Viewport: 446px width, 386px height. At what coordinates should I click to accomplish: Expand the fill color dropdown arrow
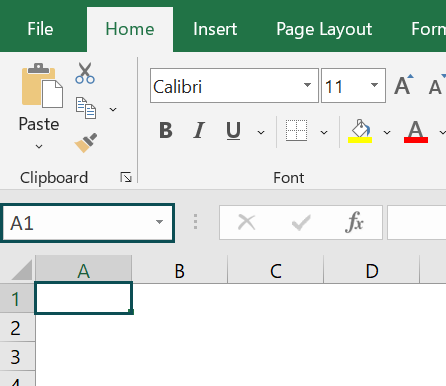click(387, 133)
